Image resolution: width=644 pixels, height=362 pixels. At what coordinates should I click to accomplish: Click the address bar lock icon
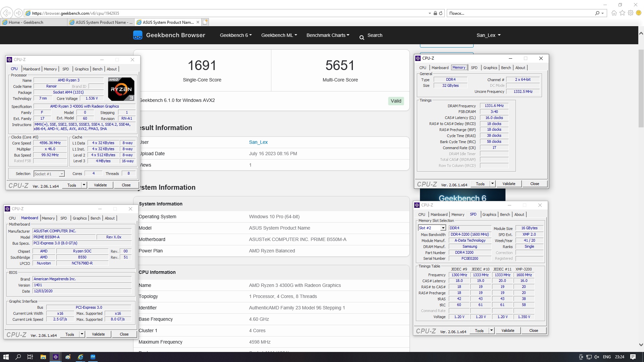[435, 13]
